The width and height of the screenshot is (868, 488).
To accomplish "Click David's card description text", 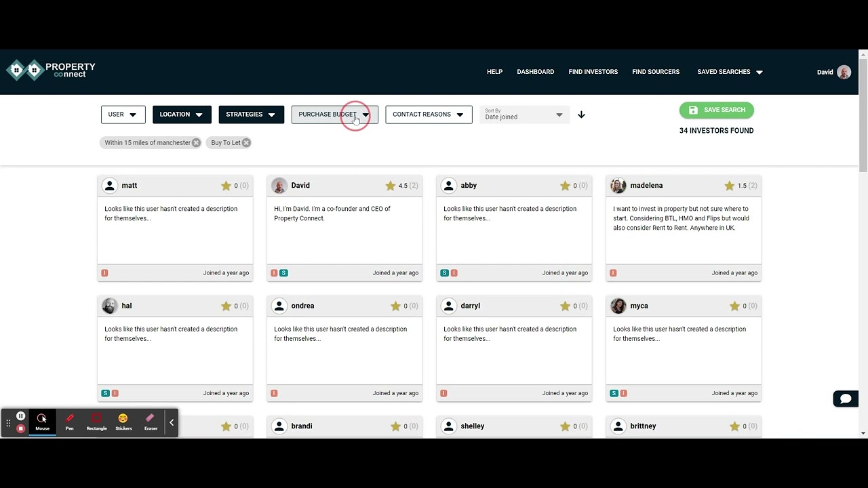I will coord(332,213).
